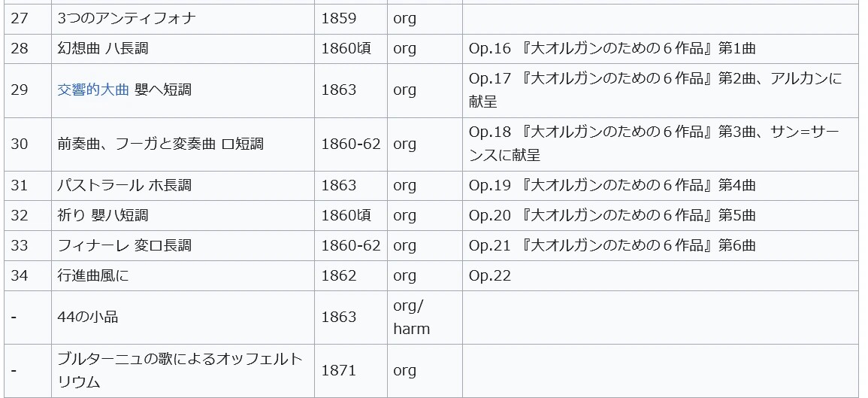Click the Op.16 remarks cell

pos(612,49)
